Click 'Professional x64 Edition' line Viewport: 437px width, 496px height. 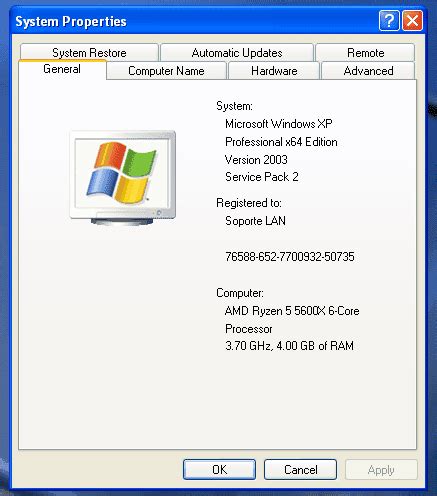(281, 142)
